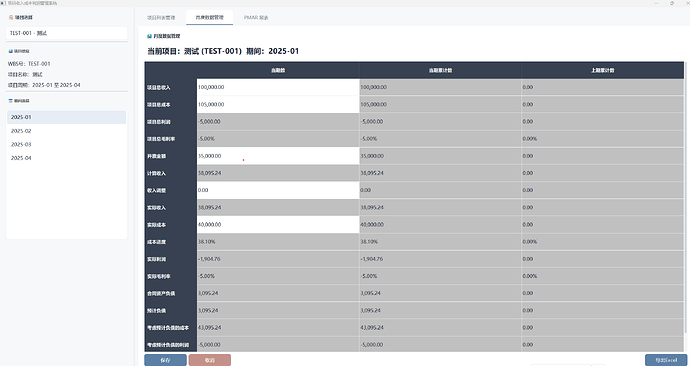Click the blue 保存 button
Viewport: 690px width, 366px height.
point(165,360)
